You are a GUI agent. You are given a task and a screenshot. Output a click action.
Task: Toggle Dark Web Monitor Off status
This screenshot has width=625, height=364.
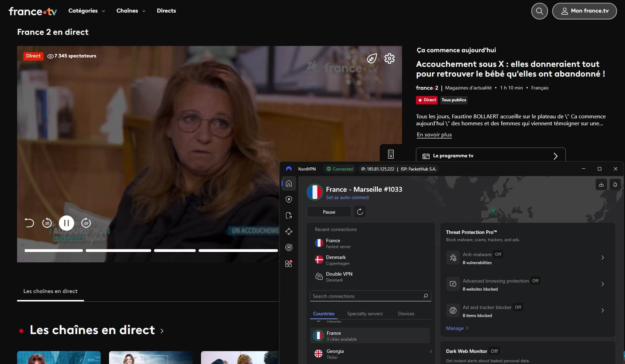(494, 351)
